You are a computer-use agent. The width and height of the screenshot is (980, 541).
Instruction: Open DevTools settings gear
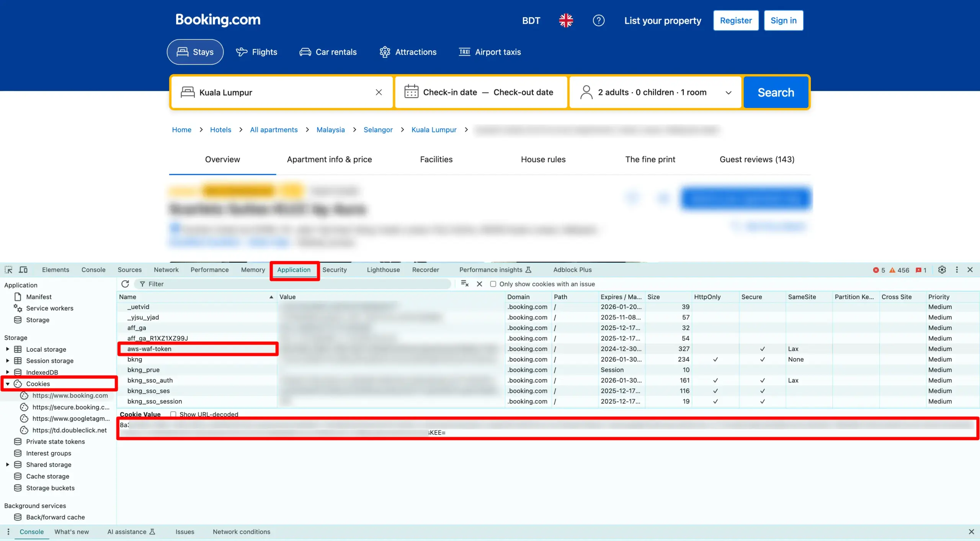pos(942,270)
